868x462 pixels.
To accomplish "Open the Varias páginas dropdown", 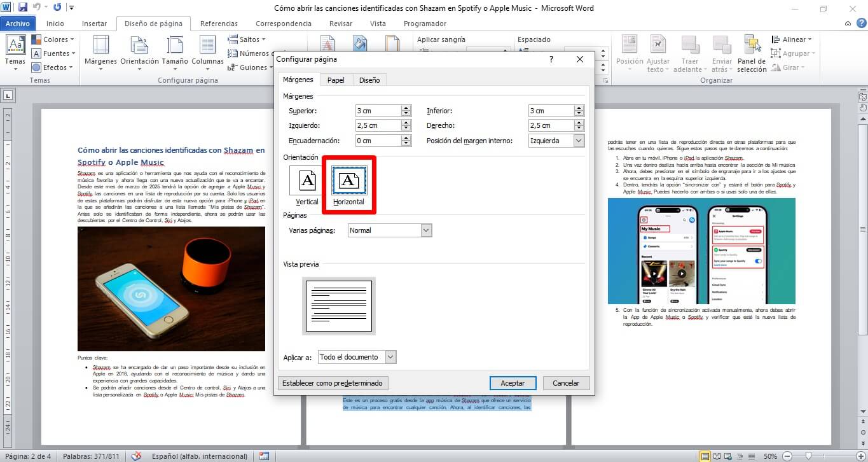I will pyautogui.click(x=390, y=230).
